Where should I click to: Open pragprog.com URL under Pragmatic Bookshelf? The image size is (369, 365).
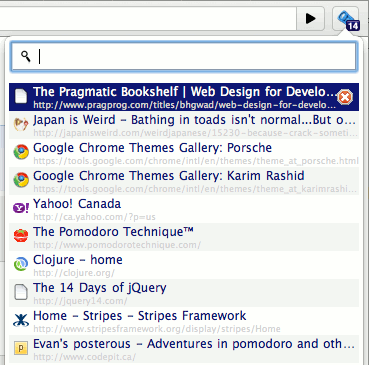tap(185, 105)
